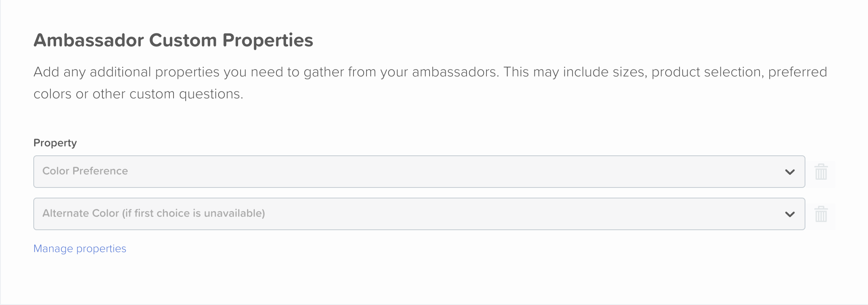Show options for the second property select box
The image size is (868, 305).
tap(419, 214)
